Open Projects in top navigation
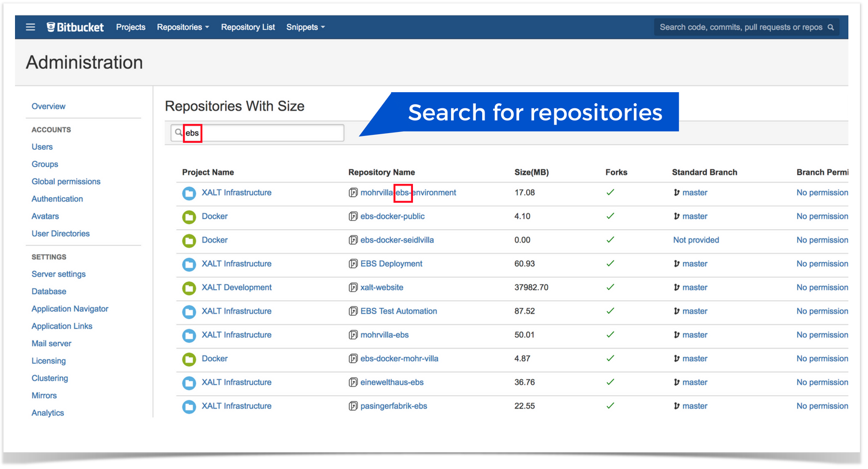This screenshot has width=868, height=469. tap(131, 27)
